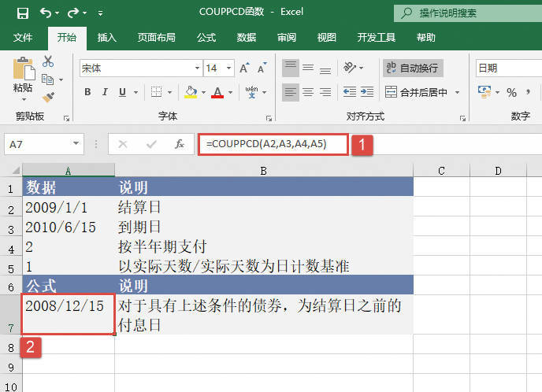Click the 合并后居中 merge button

coord(422,93)
